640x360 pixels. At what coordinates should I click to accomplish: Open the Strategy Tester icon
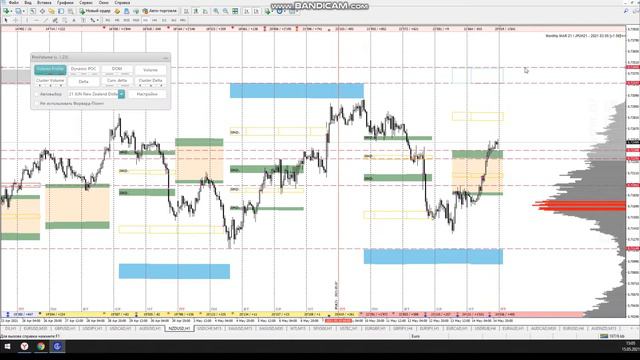click(71, 11)
